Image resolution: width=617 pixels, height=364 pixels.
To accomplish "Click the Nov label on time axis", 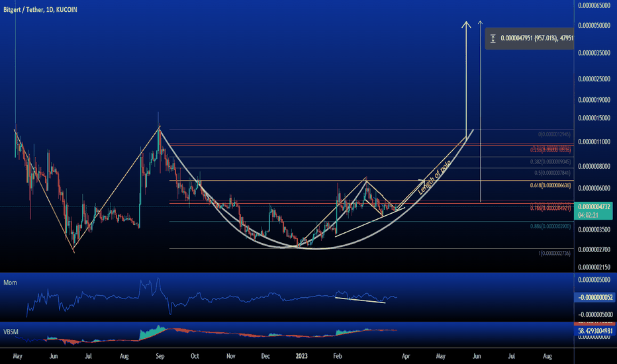I will point(231,356).
